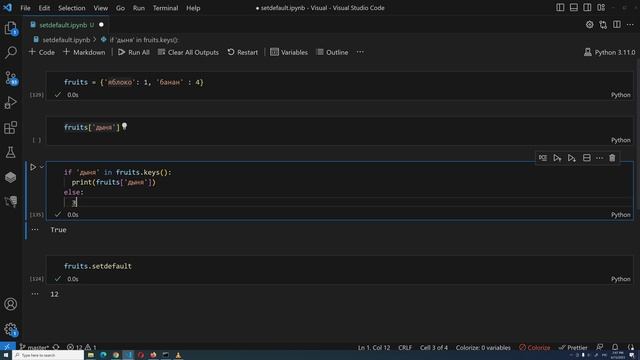Toggle the red Colorize status item
Screen dimensions: 640x360
pos(535,348)
